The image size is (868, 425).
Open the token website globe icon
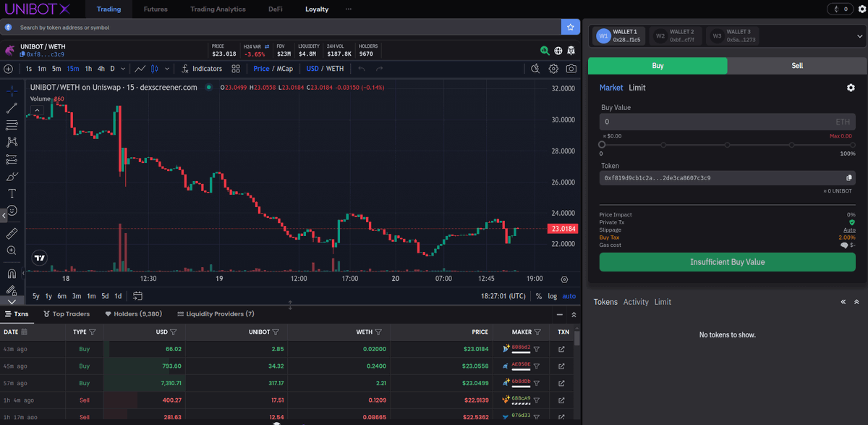(558, 51)
